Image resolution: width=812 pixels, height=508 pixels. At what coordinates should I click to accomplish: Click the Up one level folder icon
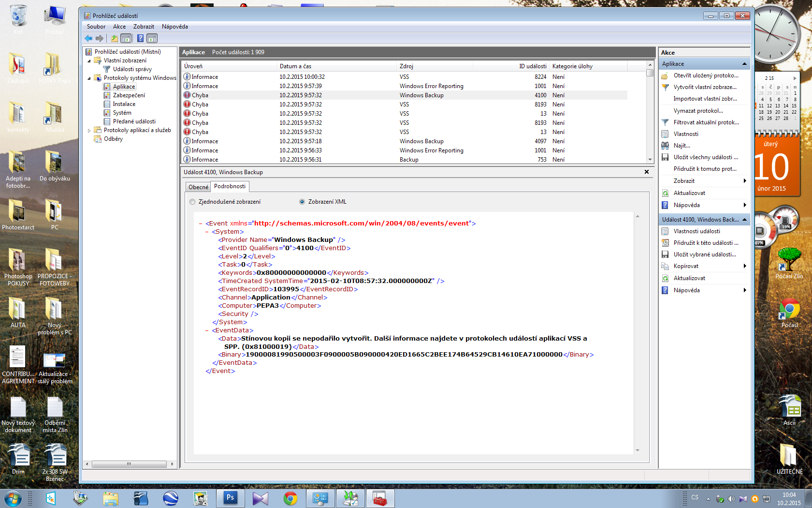point(114,39)
